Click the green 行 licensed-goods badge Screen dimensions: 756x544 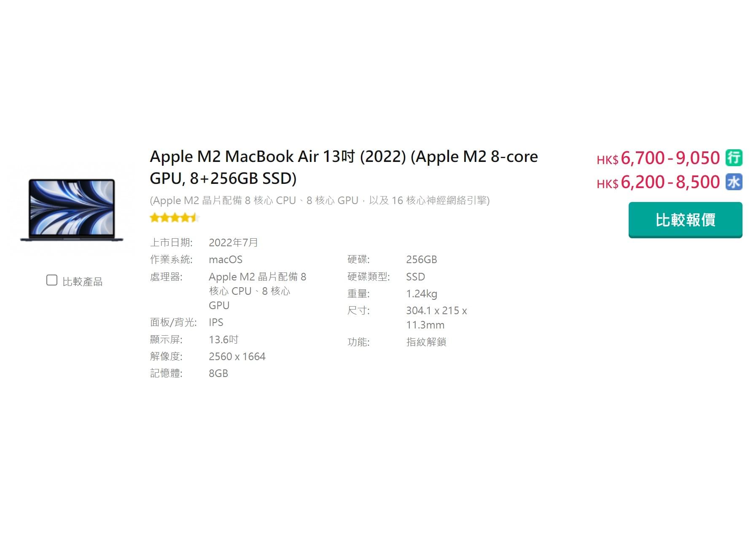coord(733,158)
